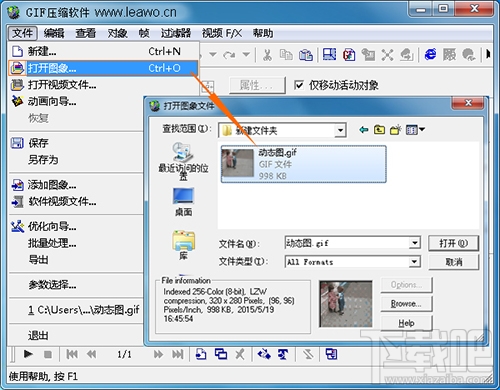This screenshot has width=500, height=390.
Task: Select 动画向导... menu entry
Action: (x=76, y=101)
